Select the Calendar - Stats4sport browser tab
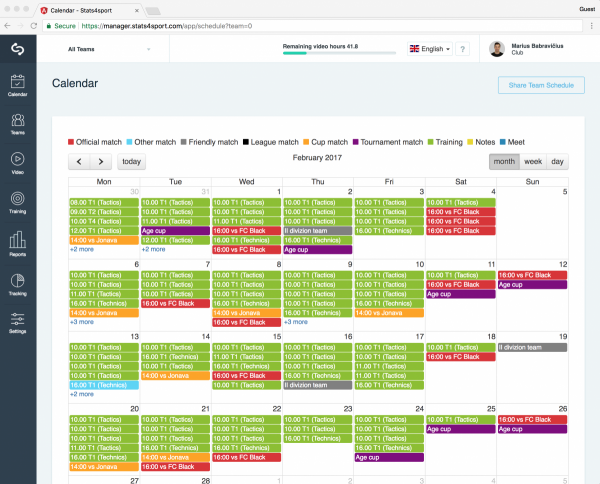The image size is (600, 484). point(90,10)
